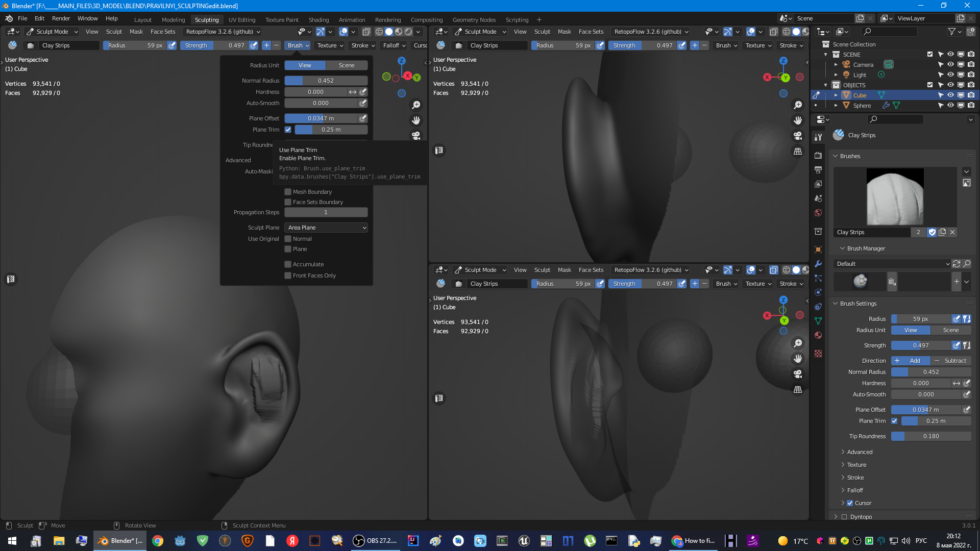Screen dimensions: 980x551
Task: Set Radius Unit to View in properties panel
Action: coord(911,330)
